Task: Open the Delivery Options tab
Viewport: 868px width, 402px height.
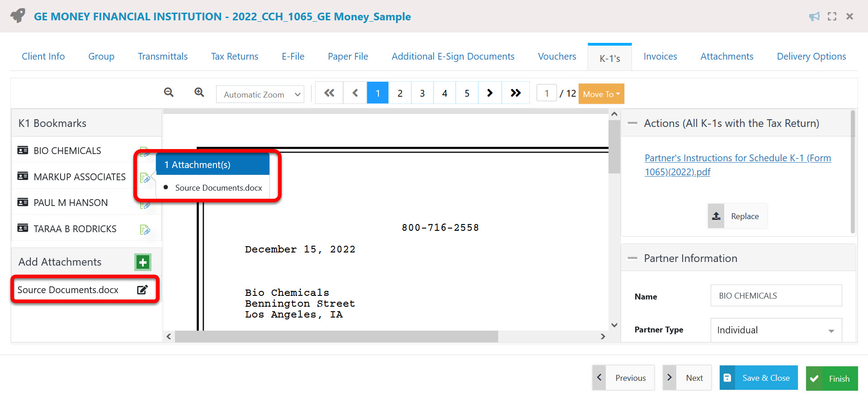Action: [x=811, y=56]
